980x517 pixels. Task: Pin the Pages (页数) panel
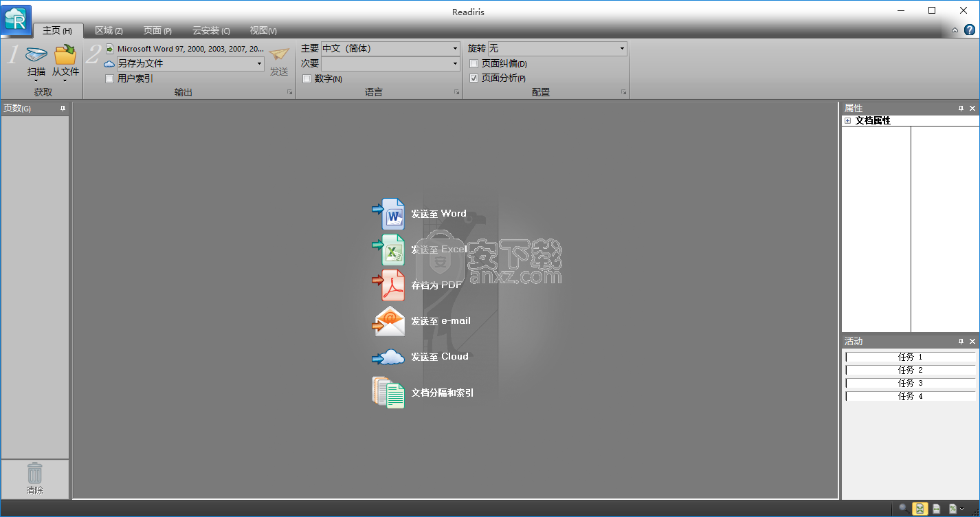[63, 109]
